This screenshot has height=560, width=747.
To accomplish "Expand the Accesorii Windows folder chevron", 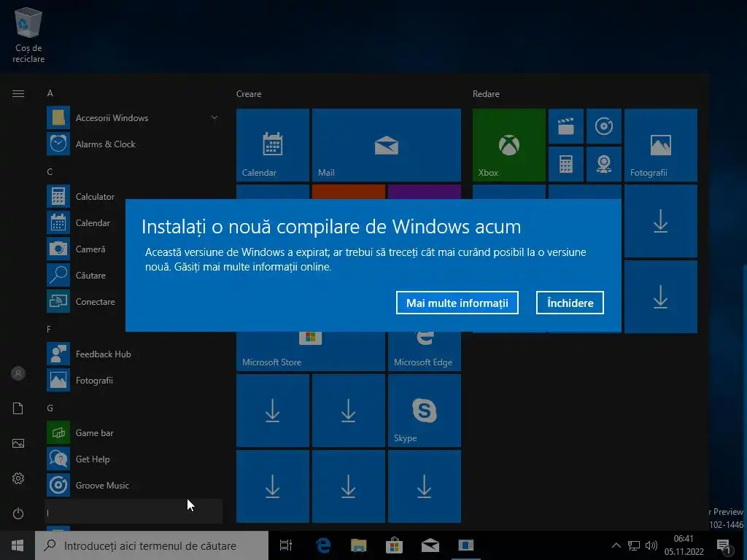I will pos(214,117).
